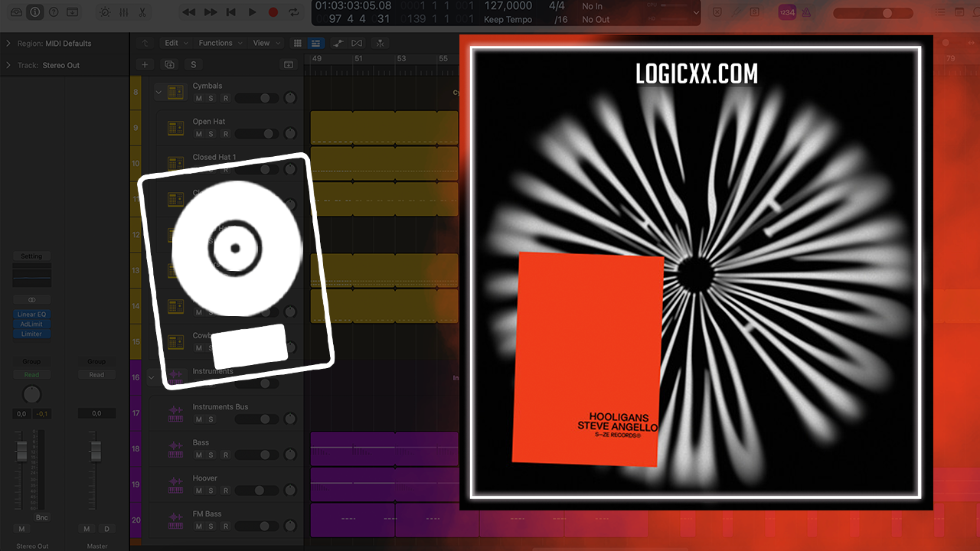Click the highlighted list view icon
Image resolution: width=980 pixels, height=551 pixels.
(x=316, y=43)
